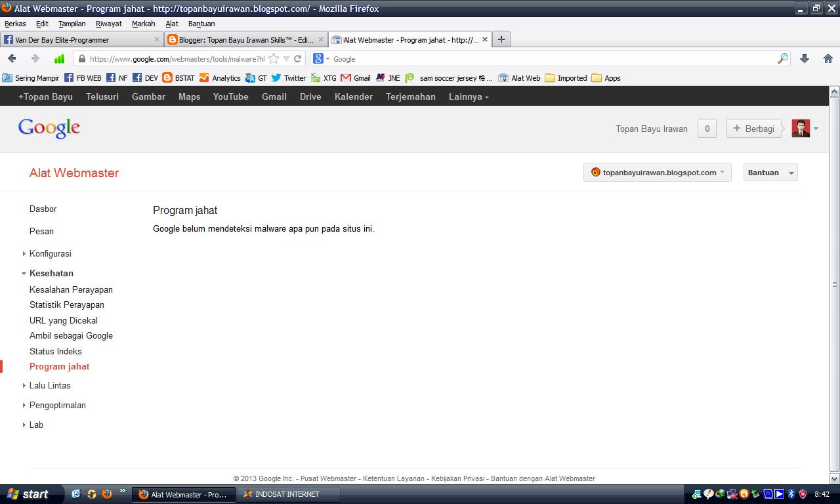Open the account menu arrow beside the avatar

[816, 129]
